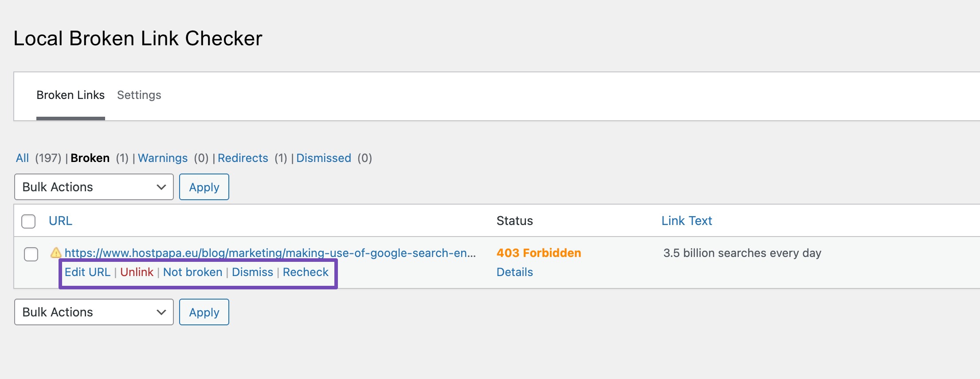Open the bottom Bulk Actions dropdown
This screenshot has height=379, width=980.
click(94, 312)
